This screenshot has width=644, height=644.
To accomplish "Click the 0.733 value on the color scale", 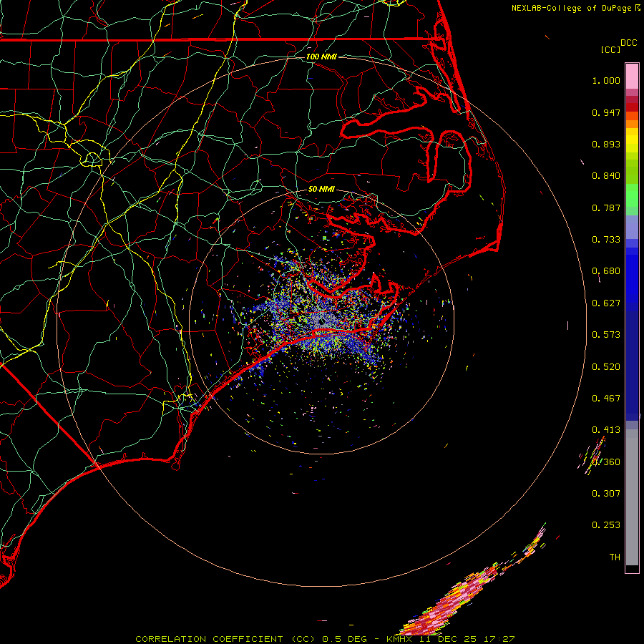I will click(606, 240).
